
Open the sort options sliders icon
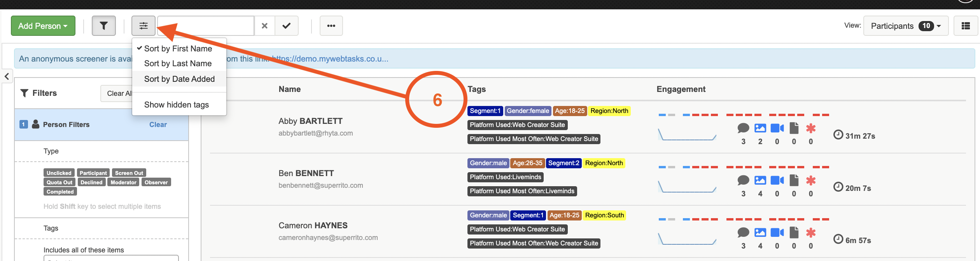point(143,26)
